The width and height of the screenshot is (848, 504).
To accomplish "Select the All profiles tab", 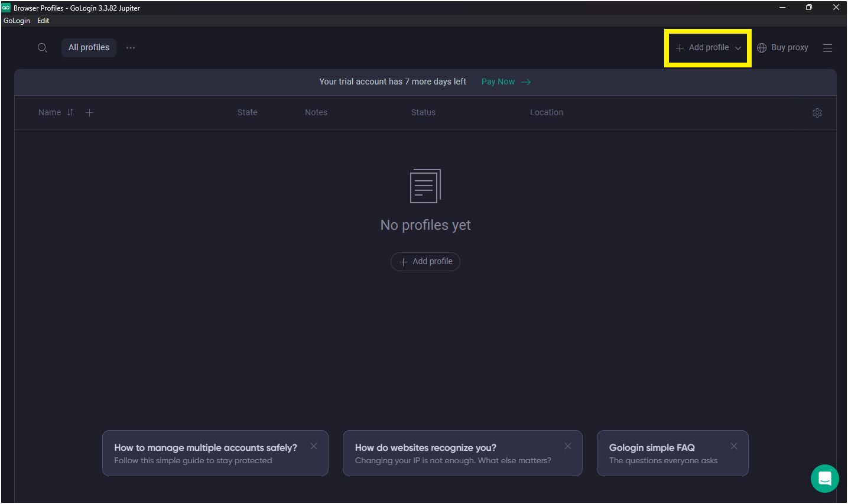I will click(x=89, y=47).
